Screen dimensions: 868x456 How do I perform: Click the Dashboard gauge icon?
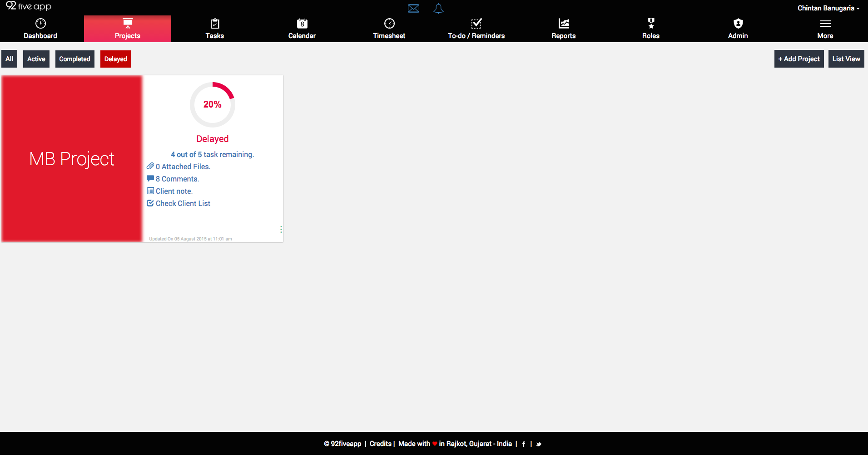click(x=40, y=23)
